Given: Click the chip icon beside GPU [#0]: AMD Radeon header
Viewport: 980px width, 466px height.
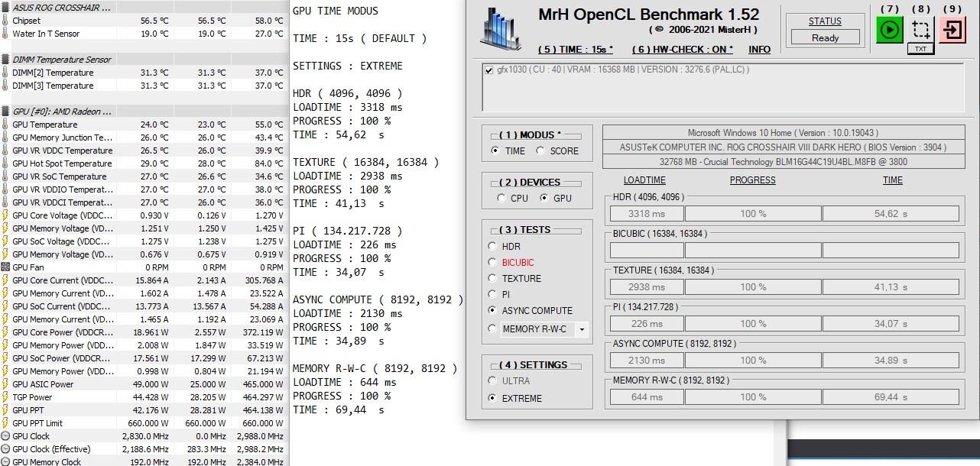Looking at the screenshot, I should click(x=5, y=112).
